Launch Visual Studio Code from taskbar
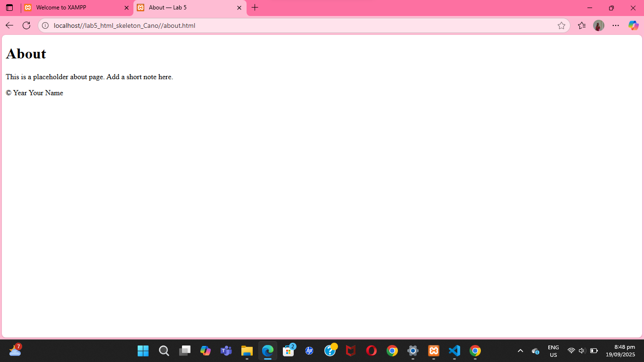Image resolution: width=644 pixels, height=362 pixels. tap(454, 351)
